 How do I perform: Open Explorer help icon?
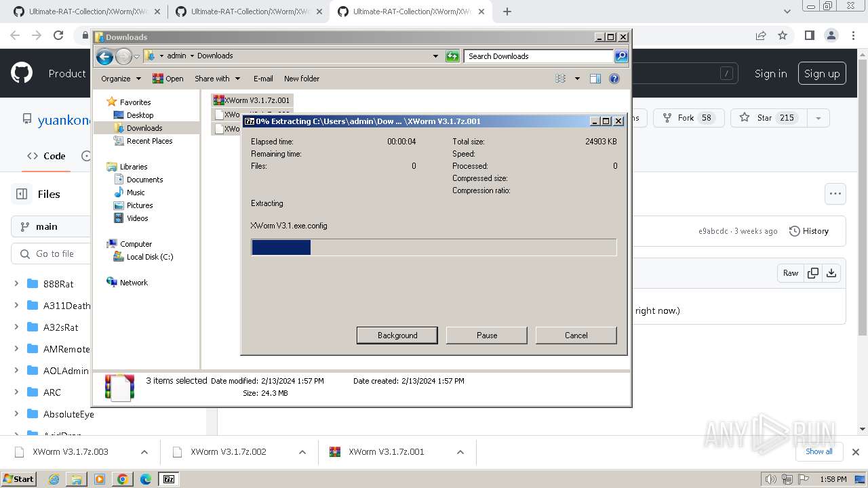click(614, 79)
